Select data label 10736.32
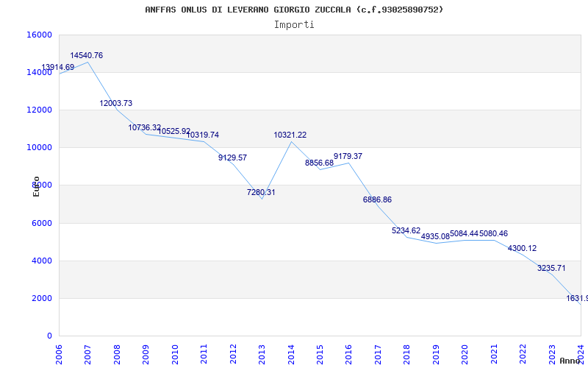The height and width of the screenshot is (368, 588). (x=144, y=127)
